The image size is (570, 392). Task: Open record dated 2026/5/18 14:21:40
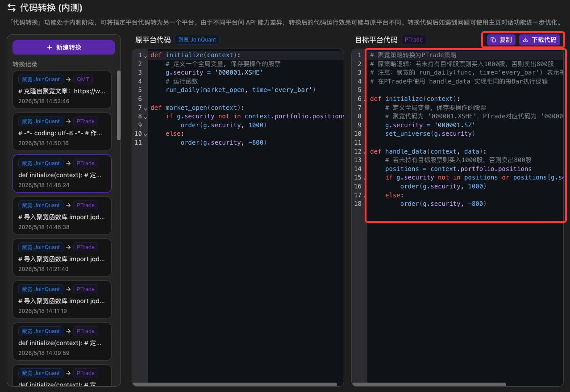point(62,257)
